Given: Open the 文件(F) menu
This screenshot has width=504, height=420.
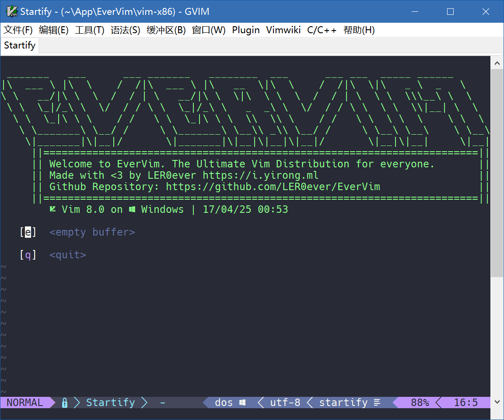Looking at the screenshot, I should pyautogui.click(x=18, y=30).
